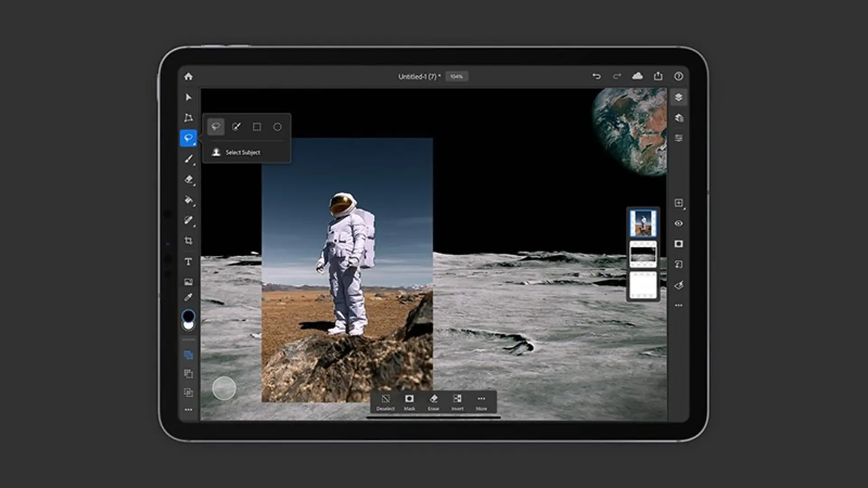Select the Move tool

point(189,97)
